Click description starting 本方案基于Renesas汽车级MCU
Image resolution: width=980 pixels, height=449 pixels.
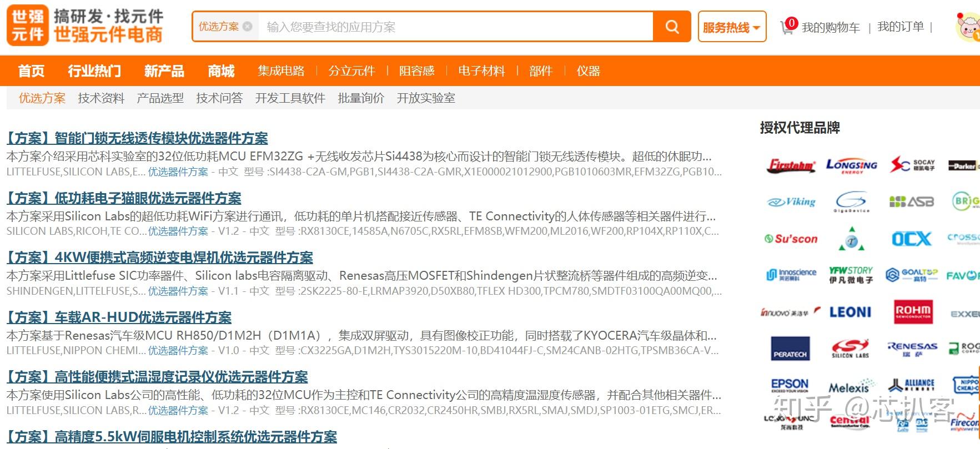pyautogui.click(x=361, y=335)
